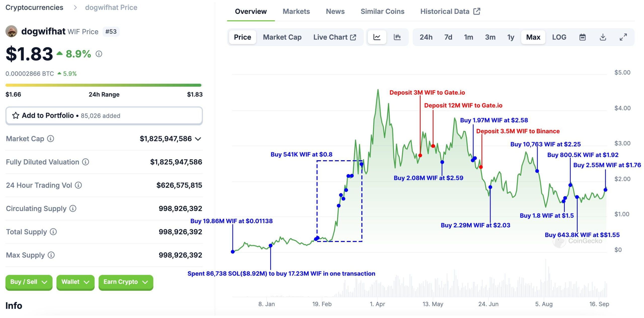
Task: Toggle LOG scale on the chart
Action: [x=559, y=37]
